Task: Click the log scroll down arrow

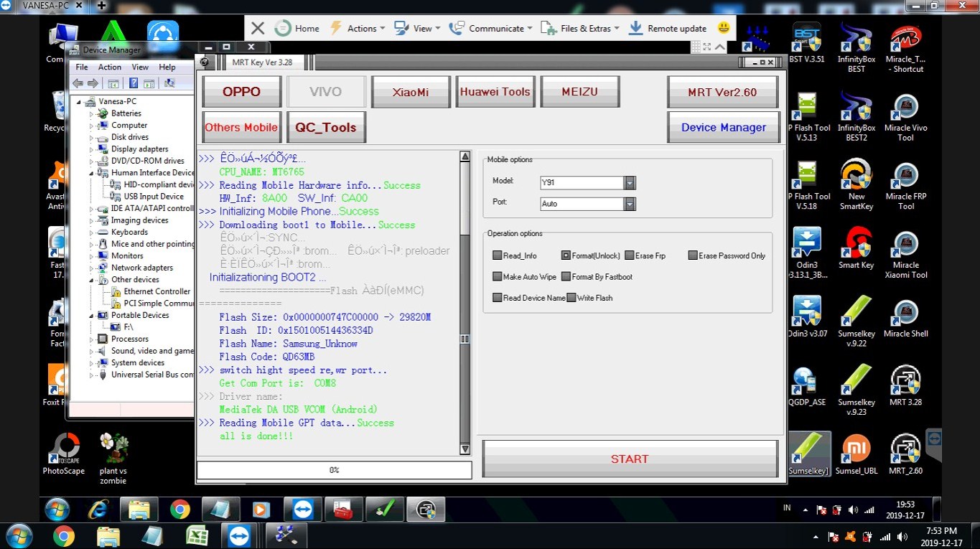Action: pyautogui.click(x=465, y=449)
